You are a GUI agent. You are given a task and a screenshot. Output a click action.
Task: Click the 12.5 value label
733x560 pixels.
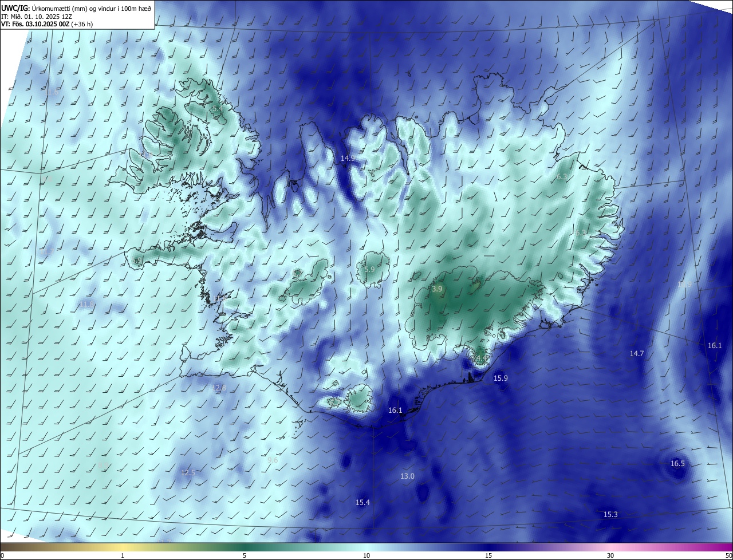(x=188, y=472)
